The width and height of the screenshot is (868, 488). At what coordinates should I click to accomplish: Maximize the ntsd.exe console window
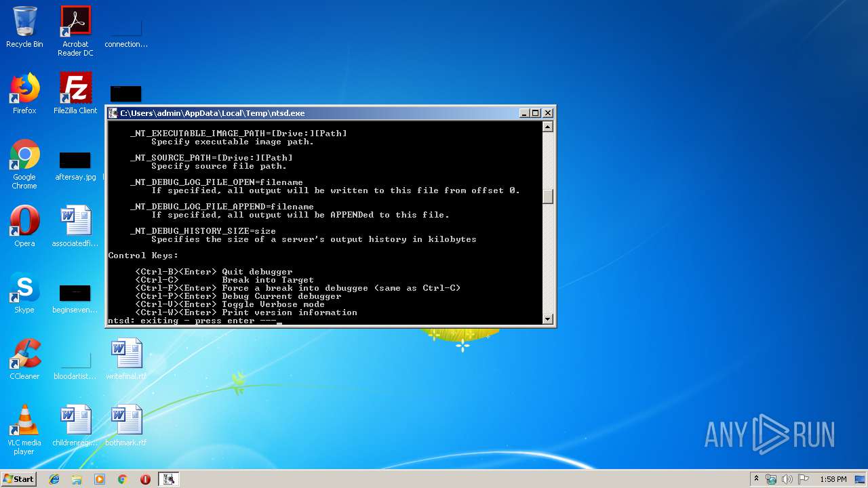coord(536,113)
